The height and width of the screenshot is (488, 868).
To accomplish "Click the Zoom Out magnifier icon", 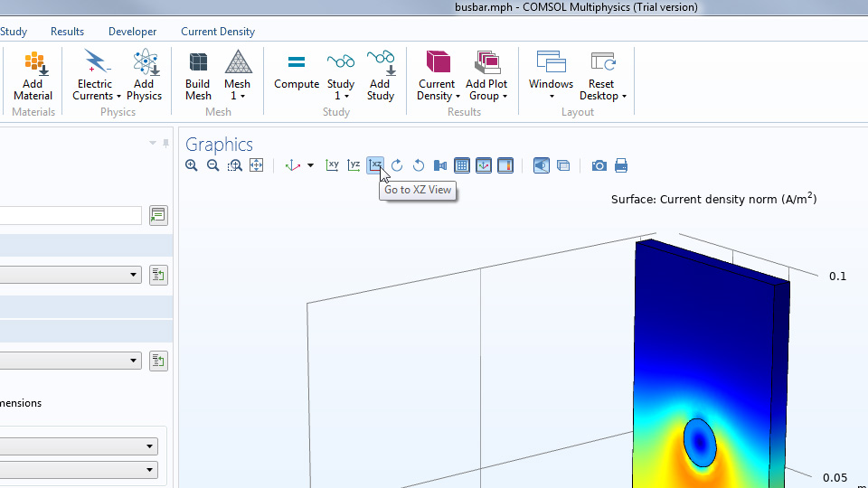I will click(x=213, y=165).
